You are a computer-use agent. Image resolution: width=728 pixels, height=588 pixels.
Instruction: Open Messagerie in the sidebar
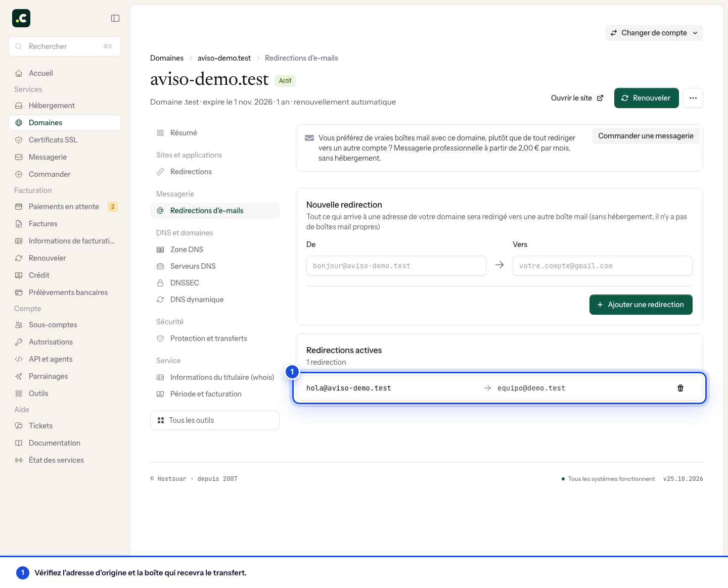pyautogui.click(x=65, y=157)
